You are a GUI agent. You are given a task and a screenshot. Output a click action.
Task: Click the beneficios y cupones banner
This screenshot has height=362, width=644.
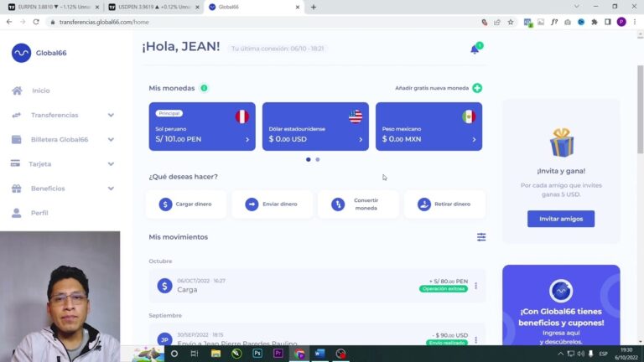pos(561,305)
